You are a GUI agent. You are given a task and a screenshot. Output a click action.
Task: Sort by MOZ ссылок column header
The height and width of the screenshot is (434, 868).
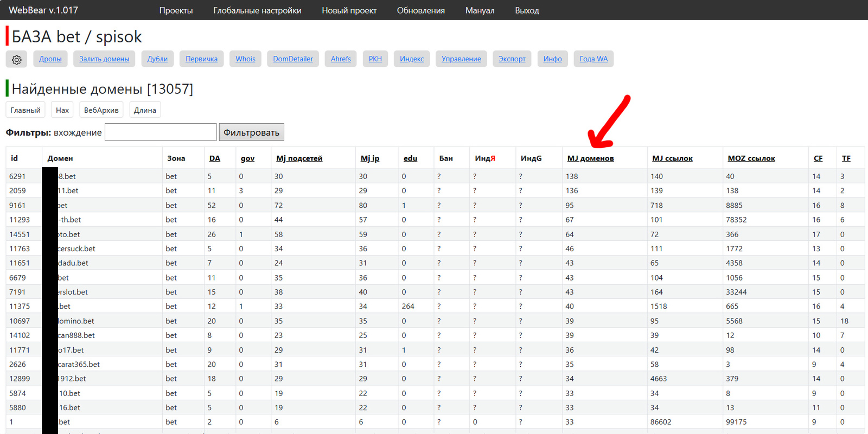click(x=751, y=158)
